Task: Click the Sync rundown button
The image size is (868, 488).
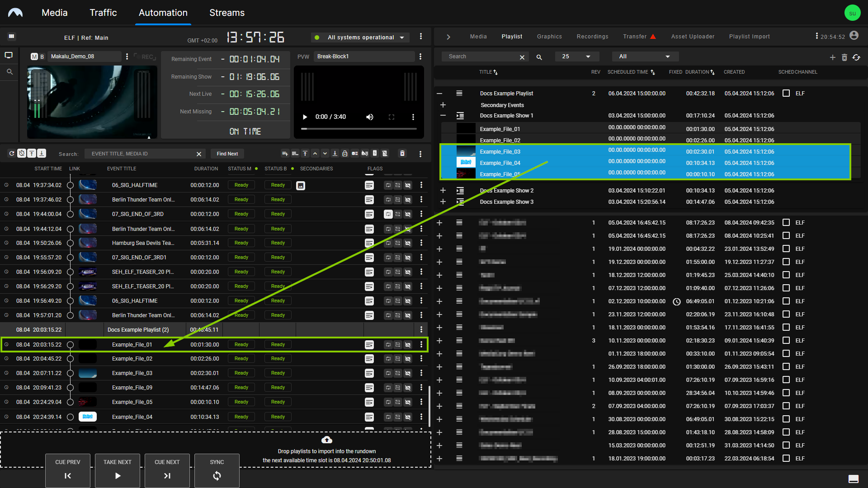Action: [217, 469]
